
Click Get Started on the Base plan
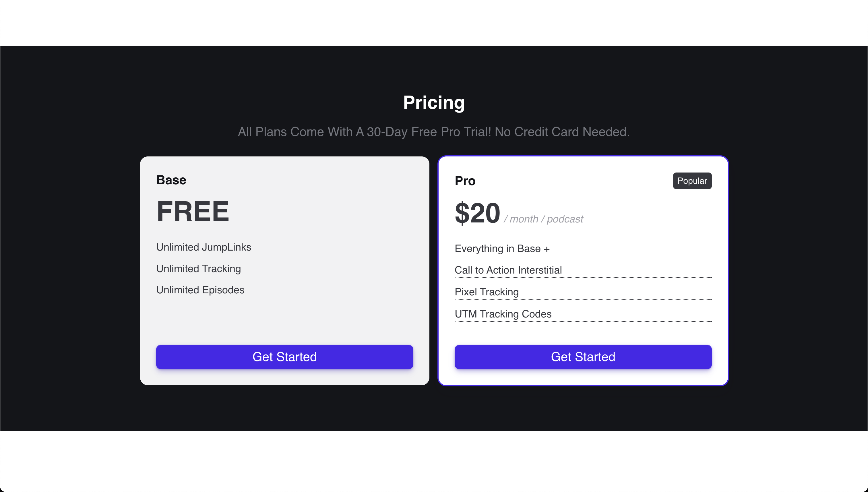click(284, 357)
